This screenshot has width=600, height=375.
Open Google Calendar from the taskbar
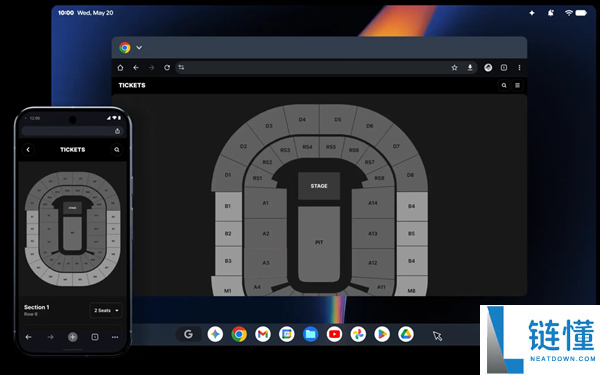pyautogui.click(x=287, y=334)
